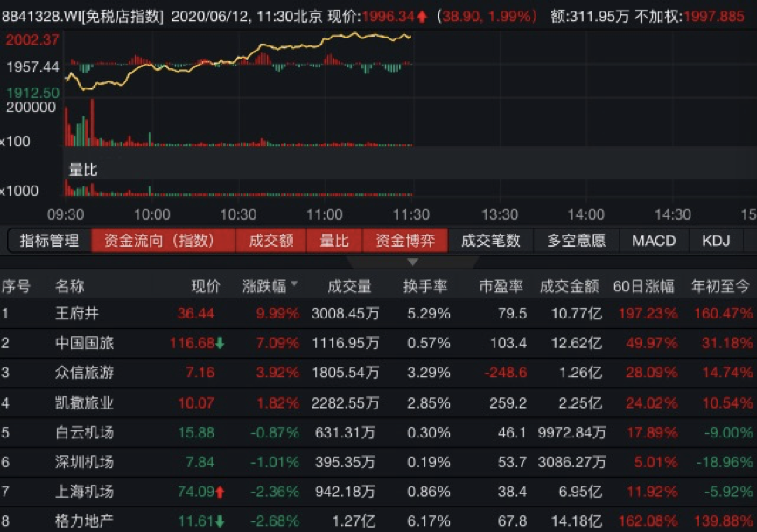This screenshot has width=757, height=532.
Task: Click the 11:00 time axis label
Action: point(325,214)
